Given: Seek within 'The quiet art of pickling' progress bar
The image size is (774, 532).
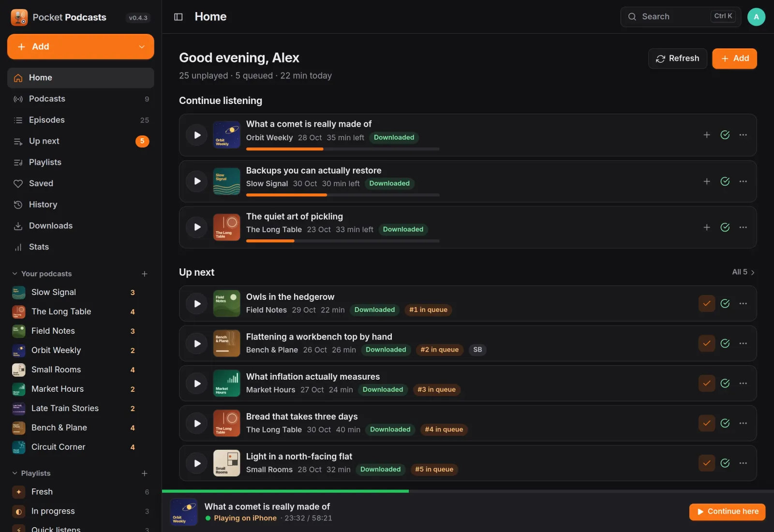Looking at the screenshot, I should click(343, 241).
